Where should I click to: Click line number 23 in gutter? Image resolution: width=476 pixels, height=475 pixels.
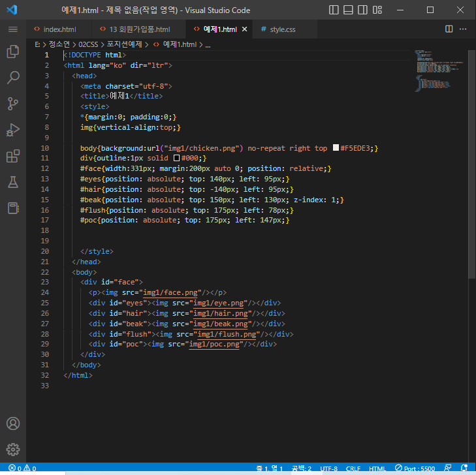[44, 282]
